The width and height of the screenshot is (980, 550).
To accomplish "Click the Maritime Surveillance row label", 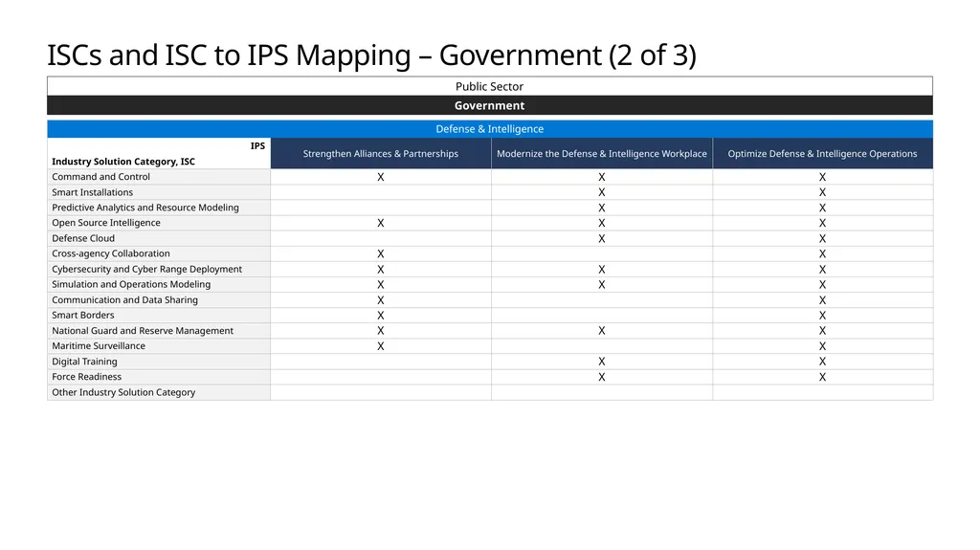I will pos(99,346).
